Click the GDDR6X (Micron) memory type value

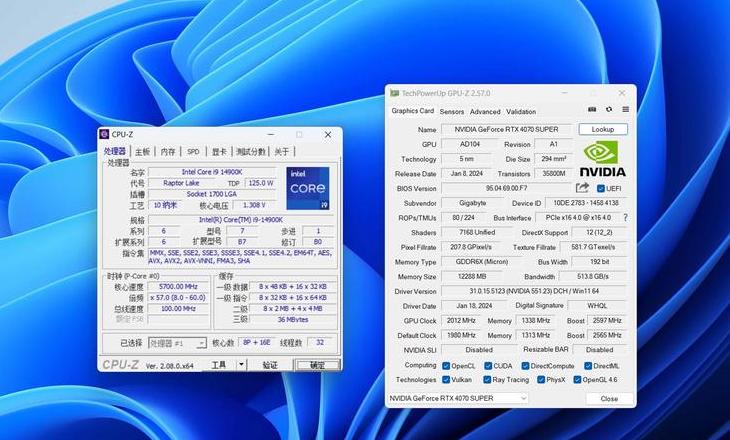tap(481, 262)
